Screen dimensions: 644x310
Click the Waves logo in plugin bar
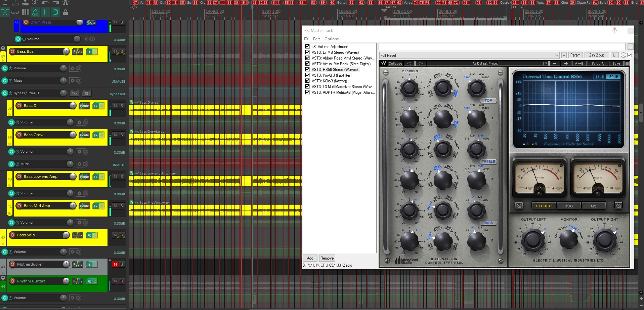click(x=383, y=63)
